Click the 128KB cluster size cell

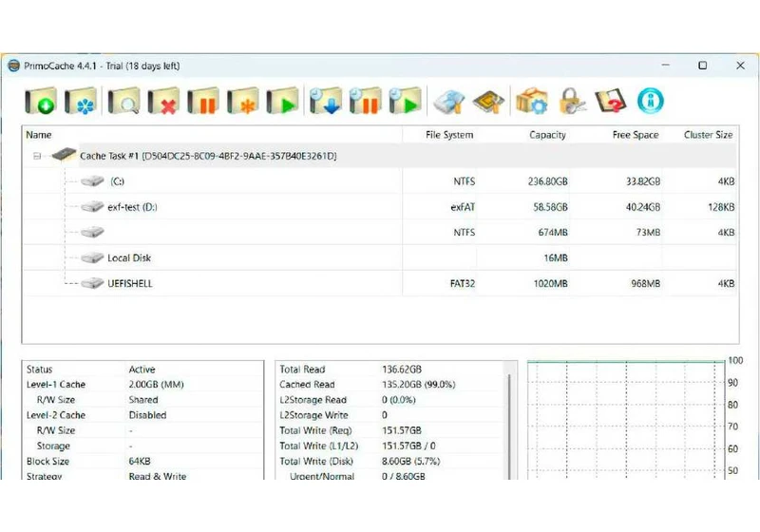pos(721,207)
